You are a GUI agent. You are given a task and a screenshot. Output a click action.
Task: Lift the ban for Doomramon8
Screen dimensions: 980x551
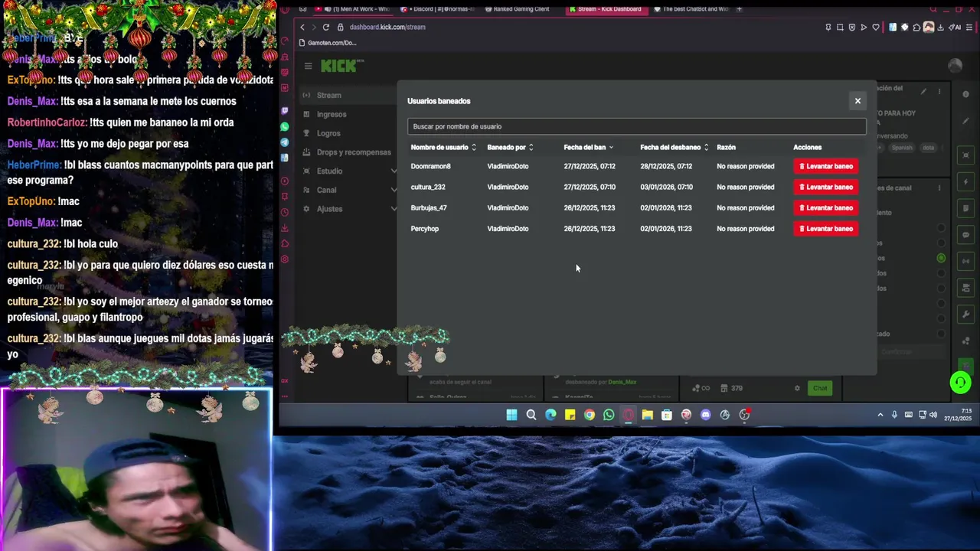pyautogui.click(x=825, y=166)
